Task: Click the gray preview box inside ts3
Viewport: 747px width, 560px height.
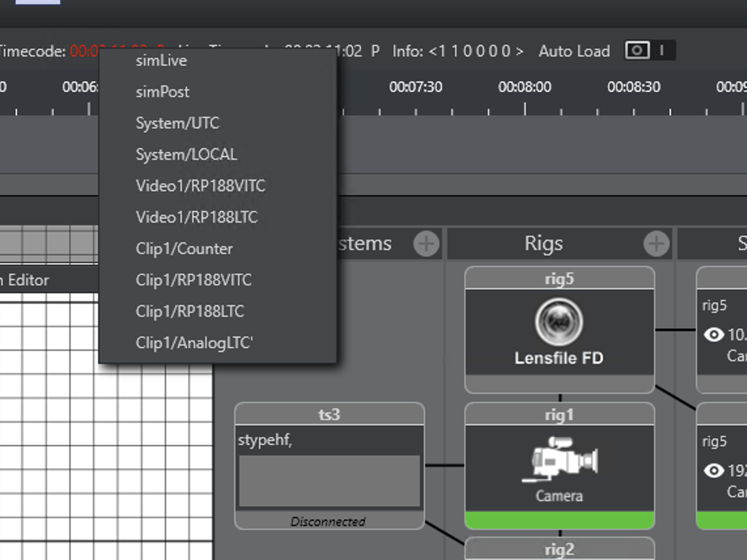Action: tap(329, 481)
